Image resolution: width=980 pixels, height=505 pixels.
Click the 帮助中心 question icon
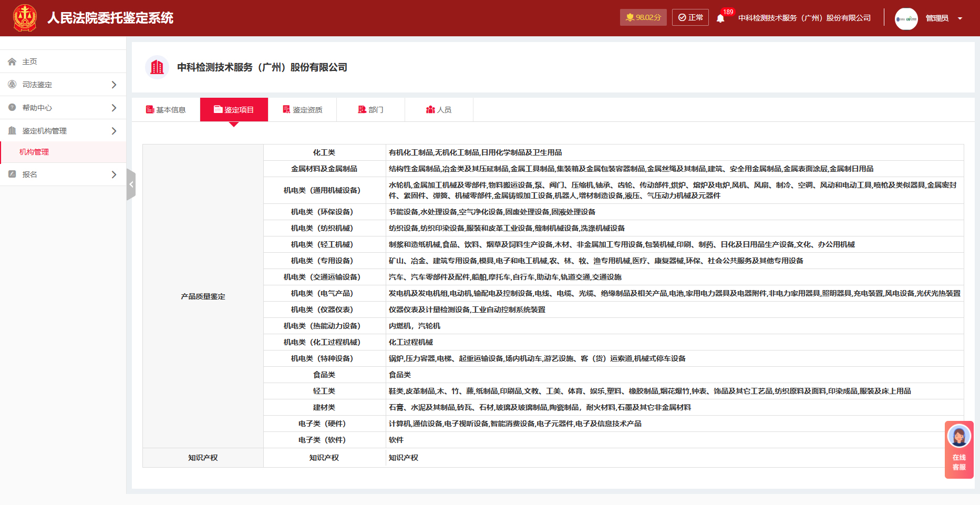(x=12, y=108)
